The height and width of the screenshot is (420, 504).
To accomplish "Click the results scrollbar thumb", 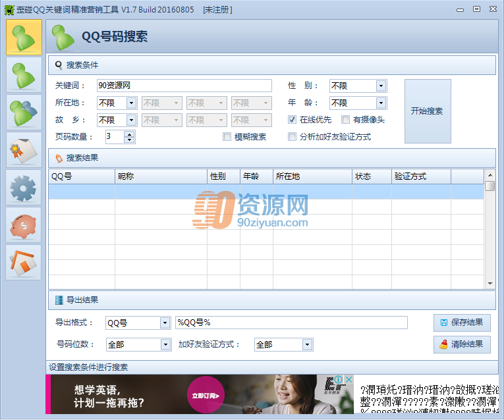I will [490, 186].
